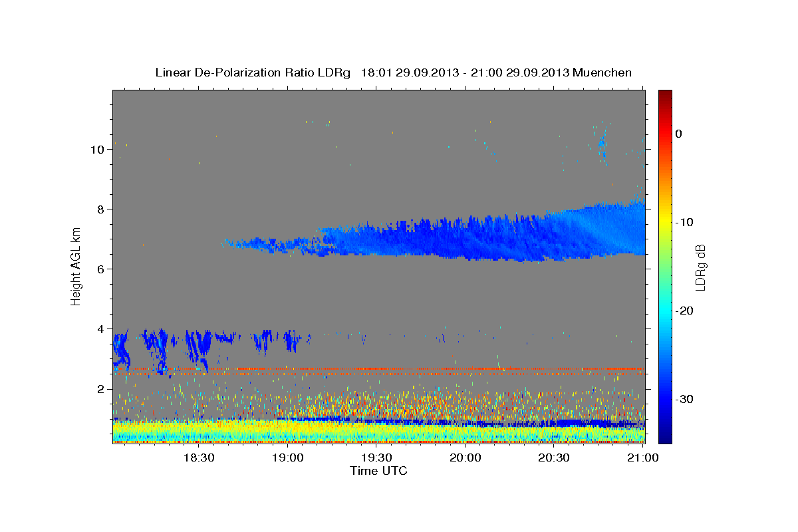
Task: Click the height tick label '10'
Action: tap(97, 150)
